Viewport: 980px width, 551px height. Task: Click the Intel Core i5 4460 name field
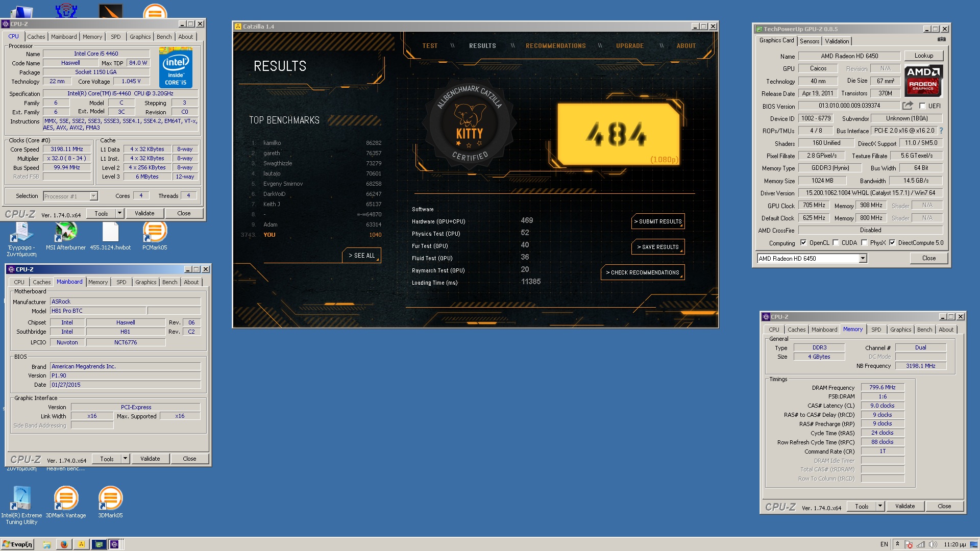(x=96, y=54)
